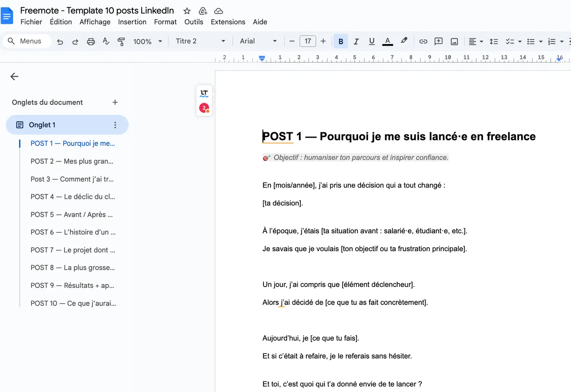571x392 pixels.
Task: Click the print icon in toolbar
Action: pos(91,41)
